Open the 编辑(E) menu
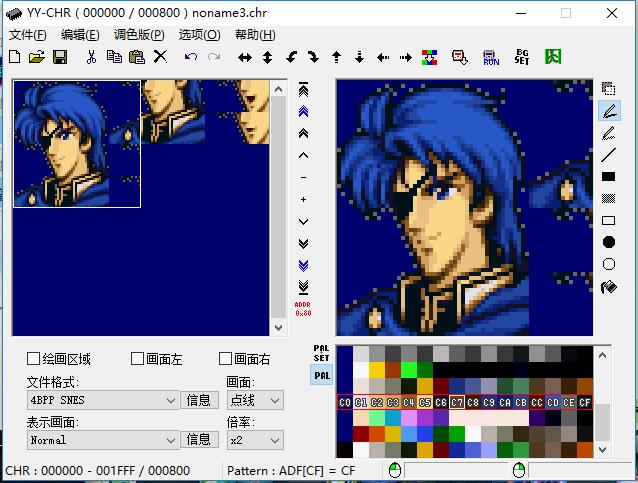Screen dimensions: 638x483 [x=80, y=35]
